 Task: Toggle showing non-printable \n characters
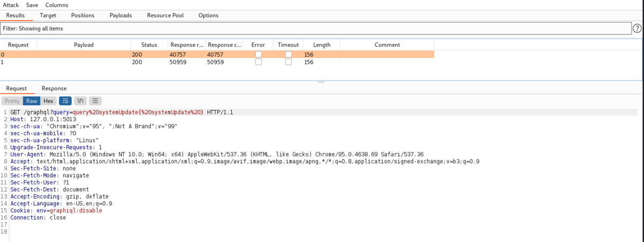coord(80,101)
